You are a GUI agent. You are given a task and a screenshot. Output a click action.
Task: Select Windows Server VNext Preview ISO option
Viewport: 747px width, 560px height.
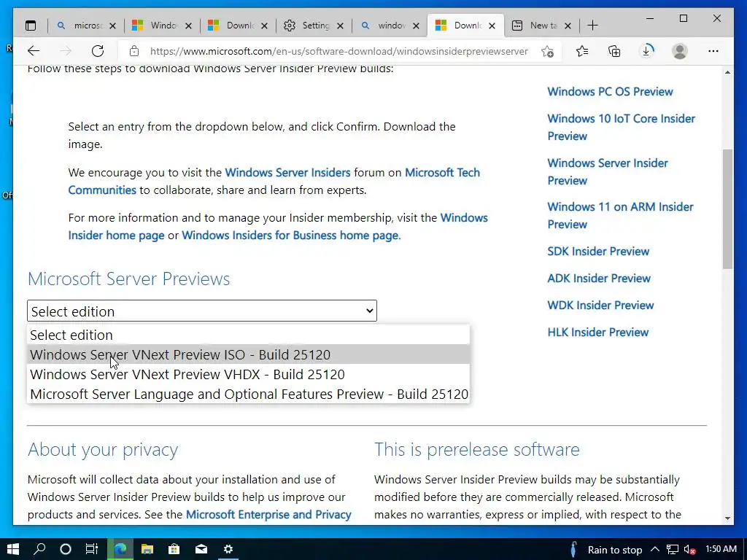(248, 354)
